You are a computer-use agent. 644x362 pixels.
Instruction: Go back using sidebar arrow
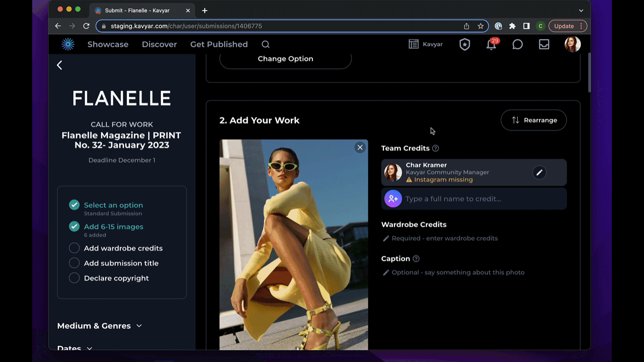coord(59,65)
